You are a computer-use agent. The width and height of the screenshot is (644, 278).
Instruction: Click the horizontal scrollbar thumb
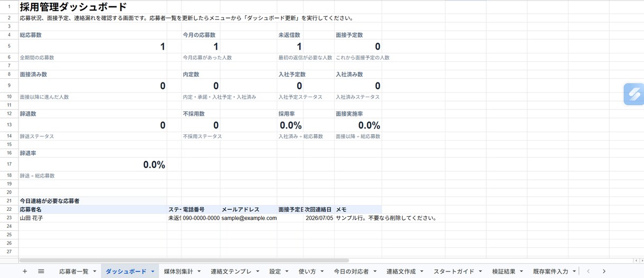[x=184, y=260]
